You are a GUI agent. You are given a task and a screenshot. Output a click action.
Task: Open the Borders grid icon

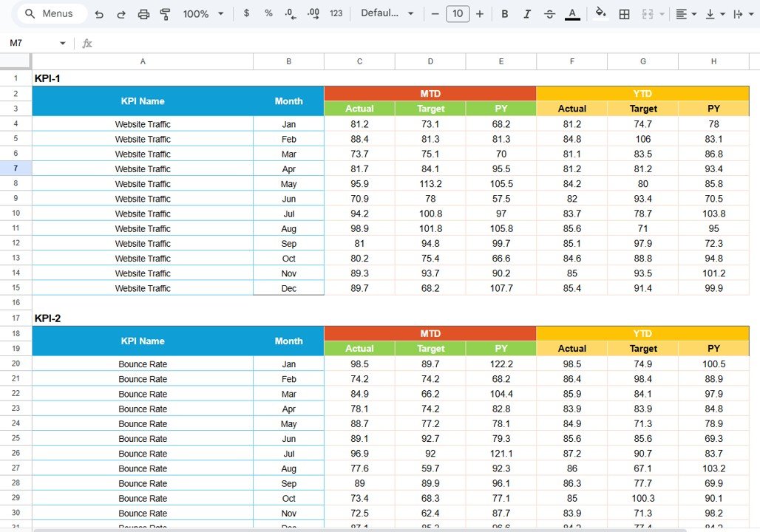pos(624,14)
